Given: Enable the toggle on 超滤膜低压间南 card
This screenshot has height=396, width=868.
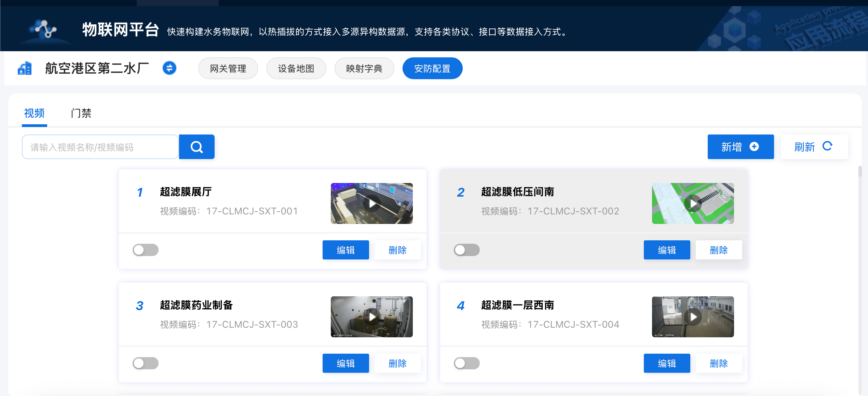Looking at the screenshot, I should (466, 250).
